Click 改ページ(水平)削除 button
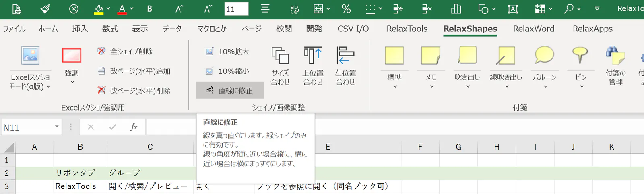 tap(134, 90)
